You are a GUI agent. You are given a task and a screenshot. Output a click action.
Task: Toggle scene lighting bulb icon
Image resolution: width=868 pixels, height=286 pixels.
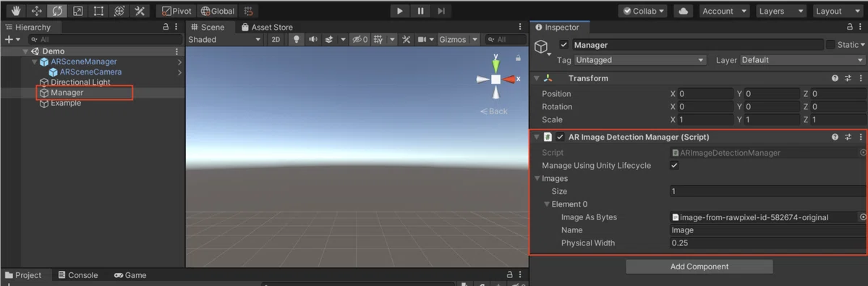click(x=296, y=40)
